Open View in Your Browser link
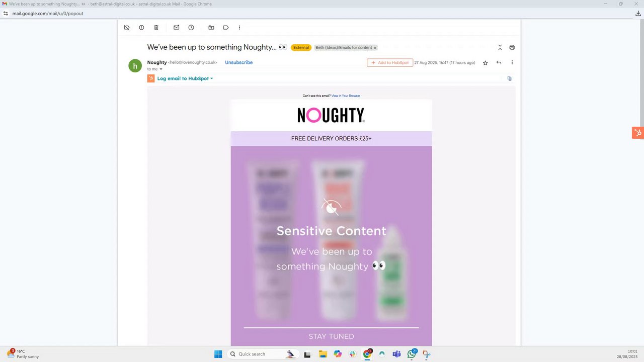 346,96
